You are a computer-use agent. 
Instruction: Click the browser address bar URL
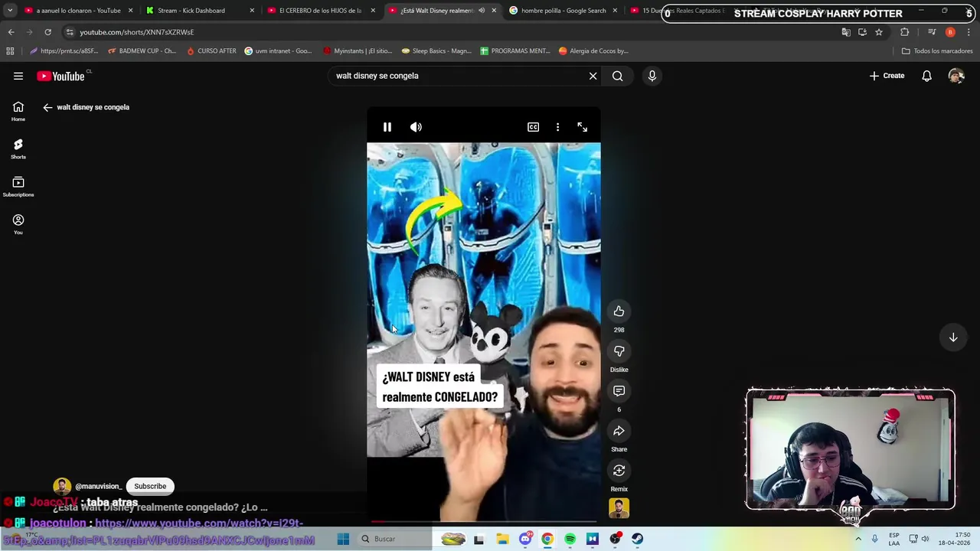pos(136,32)
